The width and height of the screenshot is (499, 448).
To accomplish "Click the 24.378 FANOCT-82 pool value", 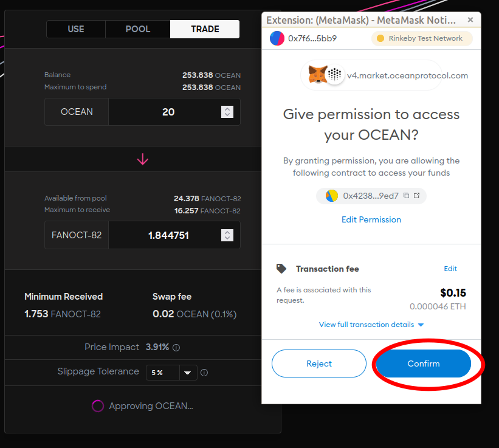I will (207, 199).
